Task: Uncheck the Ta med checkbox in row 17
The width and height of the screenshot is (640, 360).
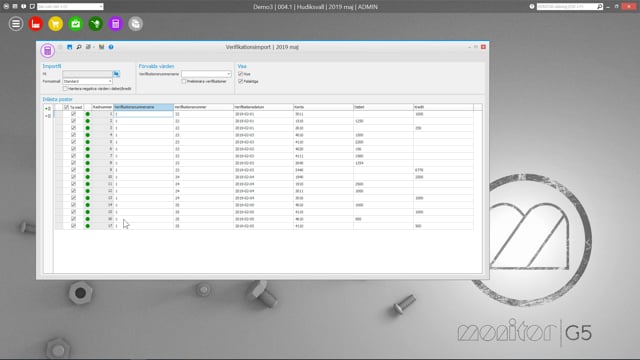Action: (x=73, y=226)
